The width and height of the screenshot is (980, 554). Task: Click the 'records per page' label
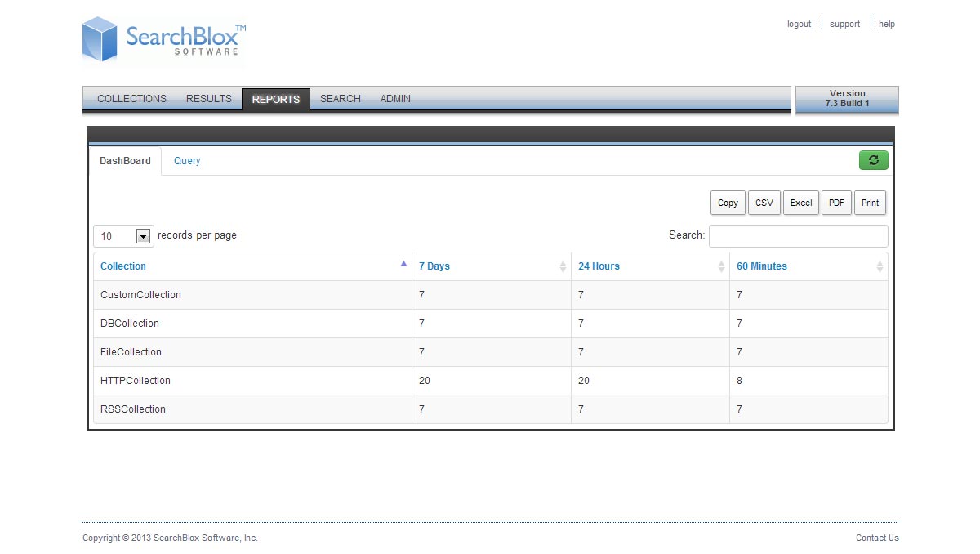197,235
